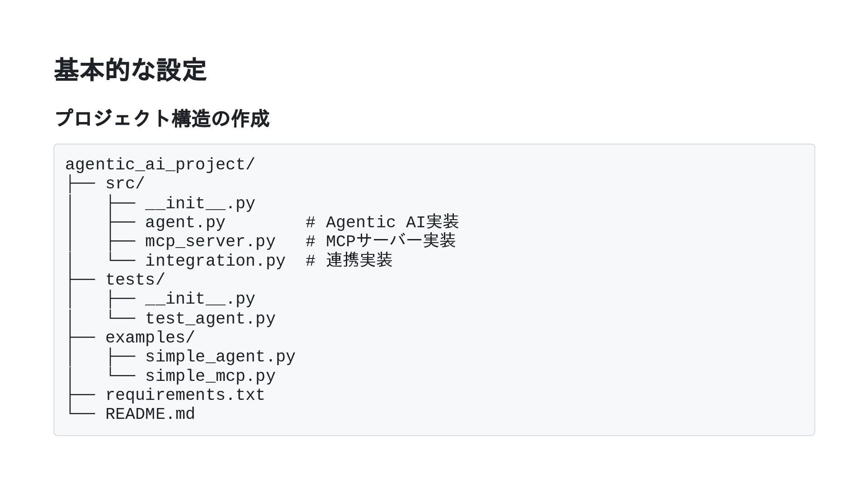The height and width of the screenshot is (488, 868).
Task: Click the agent.py file name
Action: [x=185, y=222]
